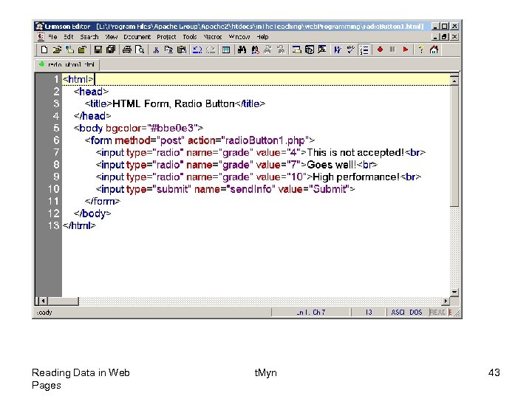The height and width of the screenshot is (399, 532).
Task: Click the horizontal scrollbar left arrow
Action: [43, 301]
